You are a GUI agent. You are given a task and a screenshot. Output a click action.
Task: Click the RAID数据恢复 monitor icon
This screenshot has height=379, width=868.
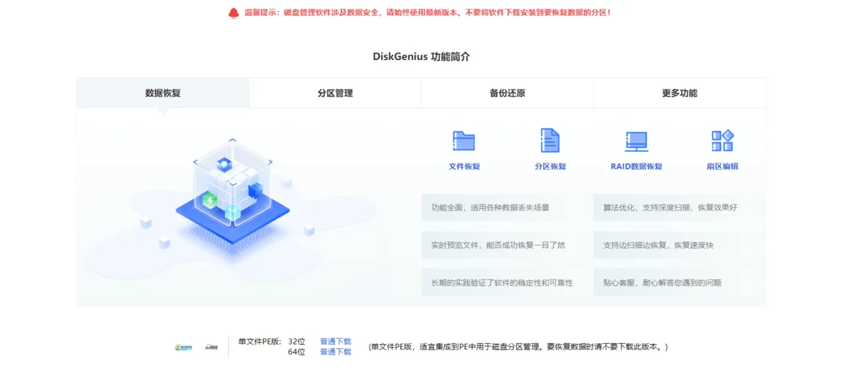coord(636,141)
